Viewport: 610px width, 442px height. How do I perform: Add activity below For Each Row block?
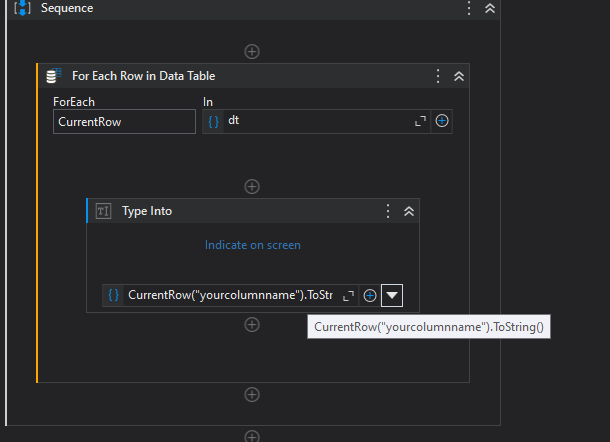pyautogui.click(x=252, y=395)
